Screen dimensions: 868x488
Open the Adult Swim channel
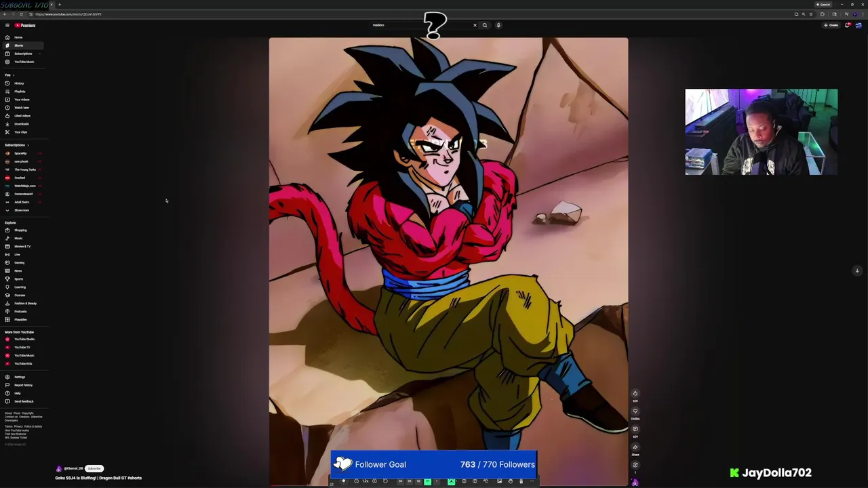tap(22, 202)
